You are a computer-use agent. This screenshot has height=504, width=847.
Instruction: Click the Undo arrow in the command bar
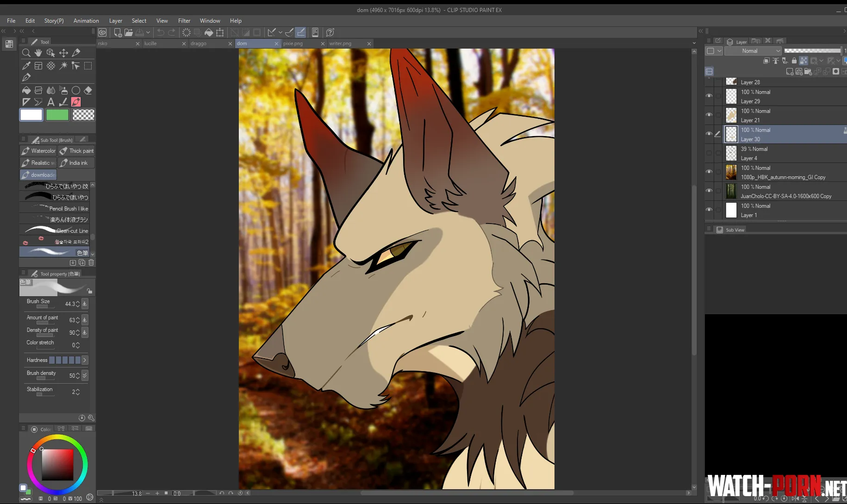pyautogui.click(x=160, y=32)
